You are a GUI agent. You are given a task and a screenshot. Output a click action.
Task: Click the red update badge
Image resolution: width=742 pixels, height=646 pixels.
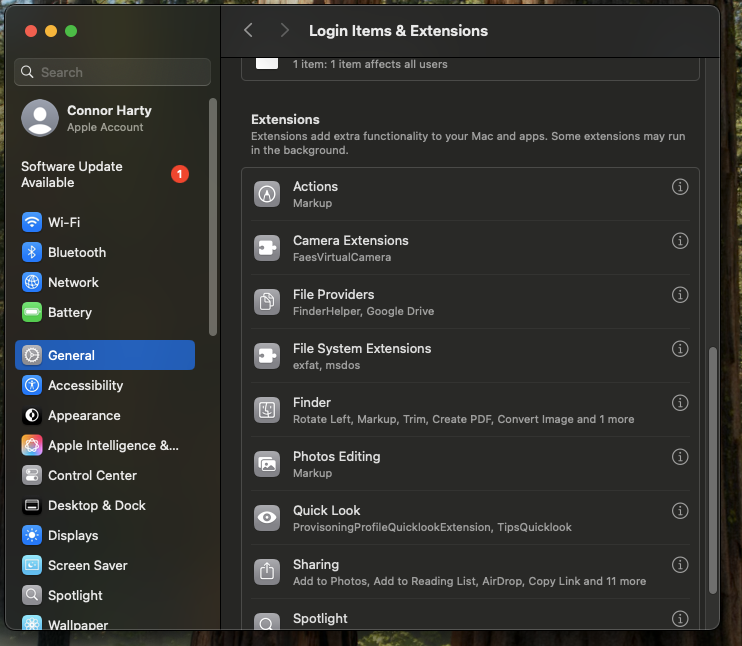tap(180, 174)
